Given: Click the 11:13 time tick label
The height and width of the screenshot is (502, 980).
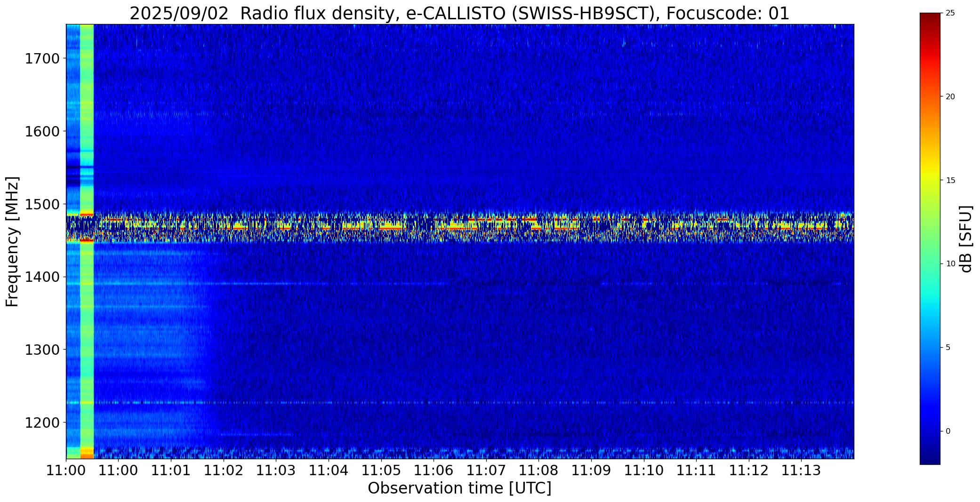Looking at the screenshot, I should 801,470.
